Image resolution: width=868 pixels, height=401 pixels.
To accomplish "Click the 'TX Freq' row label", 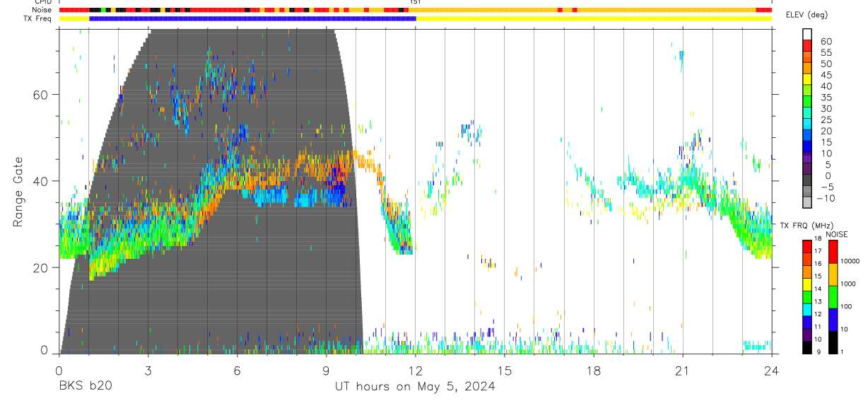I will [38, 18].
